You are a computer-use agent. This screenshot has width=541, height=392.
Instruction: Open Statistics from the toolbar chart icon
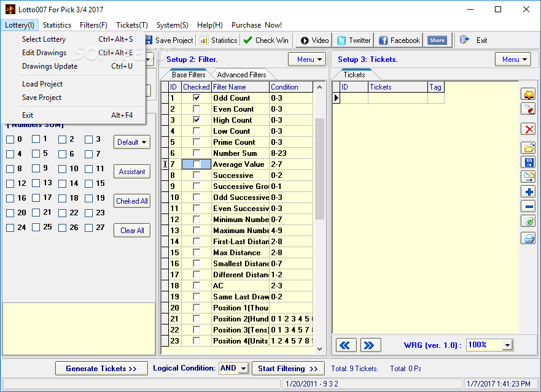pos(219,40)
